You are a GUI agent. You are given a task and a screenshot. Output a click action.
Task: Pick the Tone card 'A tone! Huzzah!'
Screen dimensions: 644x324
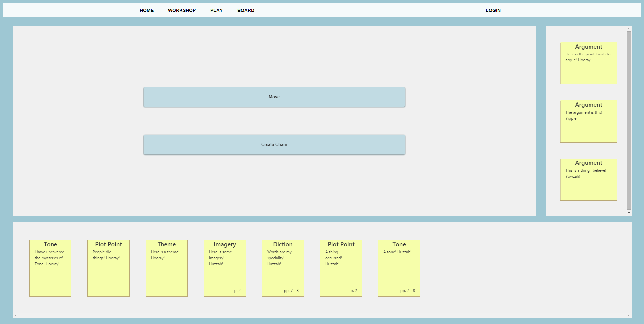399,269
